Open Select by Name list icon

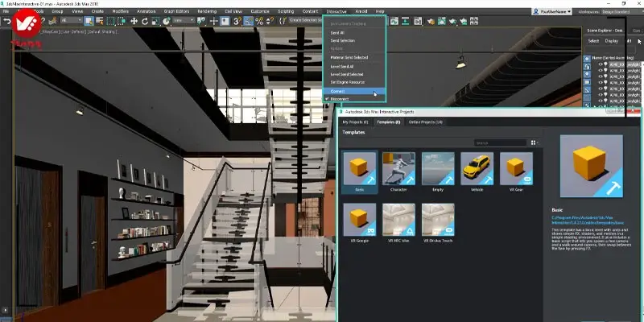pos(100,21)
